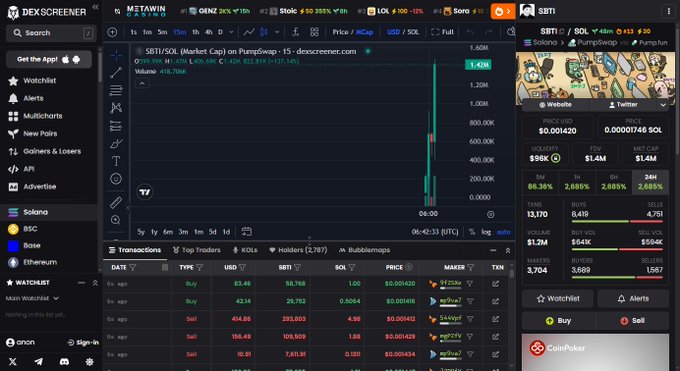Expand the socials chevron next to Twitter
Image resolution: width=680 pixels, height=371 pixels.
[x=663, y=105]
